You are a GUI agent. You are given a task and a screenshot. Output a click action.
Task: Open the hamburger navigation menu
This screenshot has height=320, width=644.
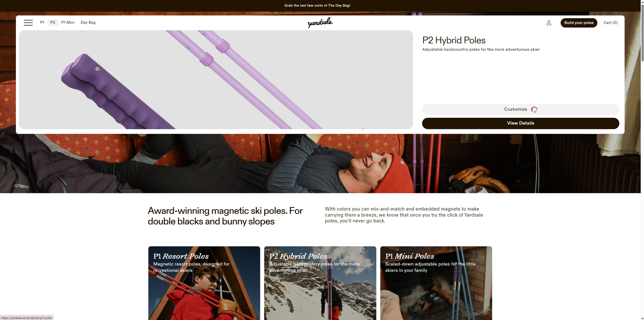tap(28, 23)
